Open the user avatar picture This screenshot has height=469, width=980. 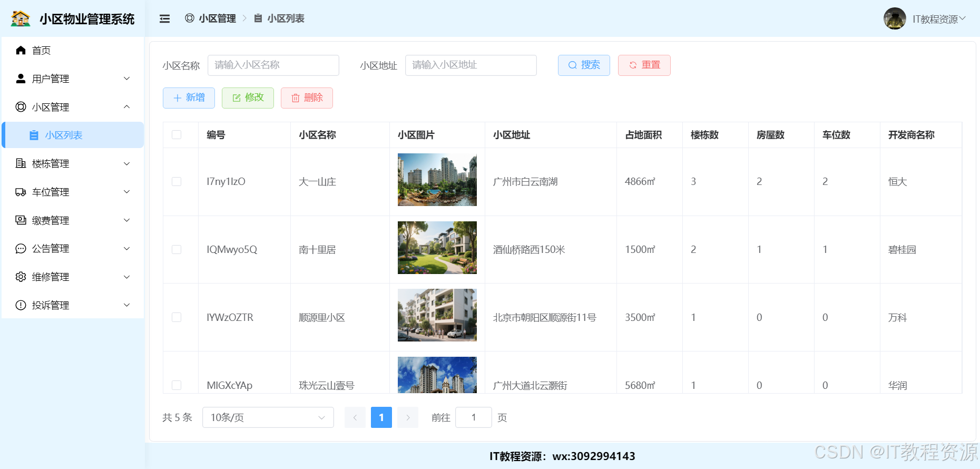click(895, 18)
